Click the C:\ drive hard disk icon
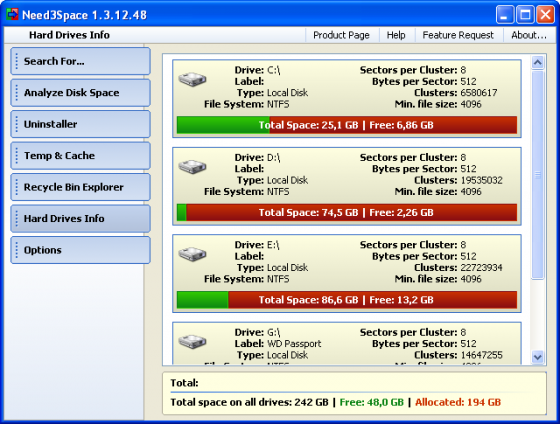Image resolution: width=560 pixels, height=424 pixels. pyautogui.click(x=192, y=79)
